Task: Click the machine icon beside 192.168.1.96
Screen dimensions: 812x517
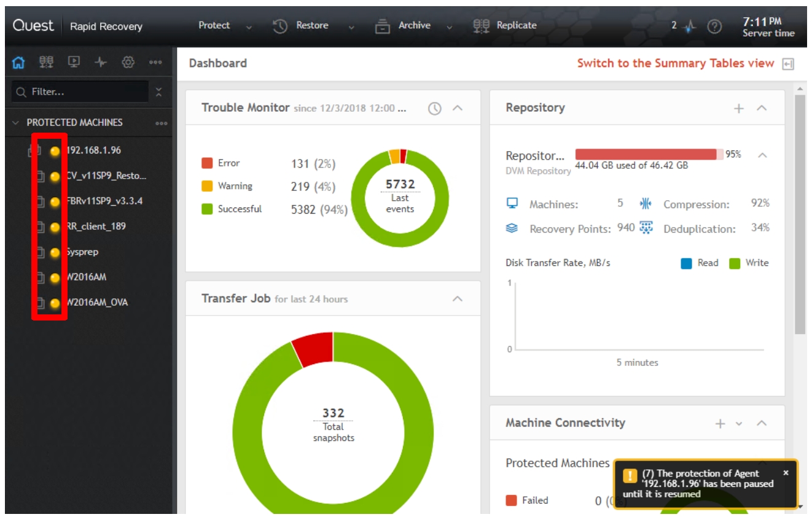Action: 36,151
